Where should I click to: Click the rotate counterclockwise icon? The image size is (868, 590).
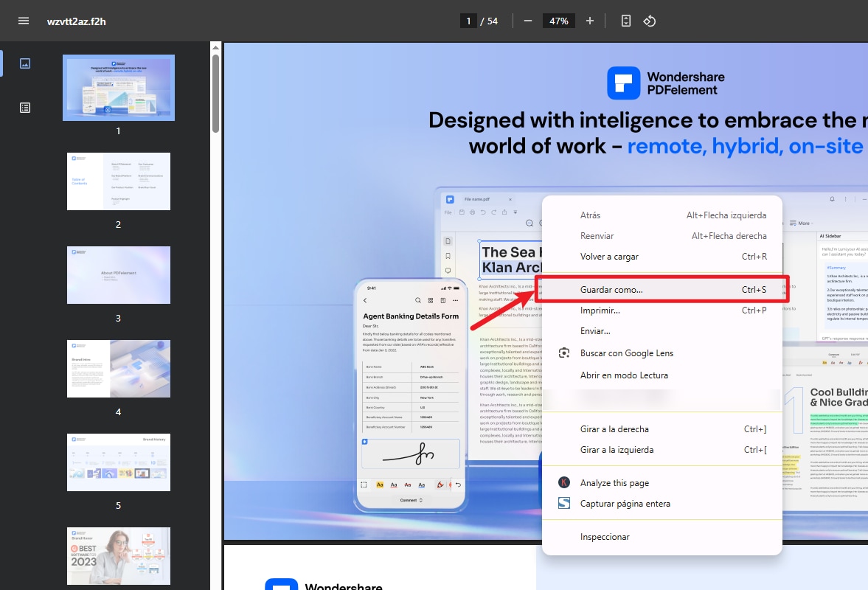649,21
